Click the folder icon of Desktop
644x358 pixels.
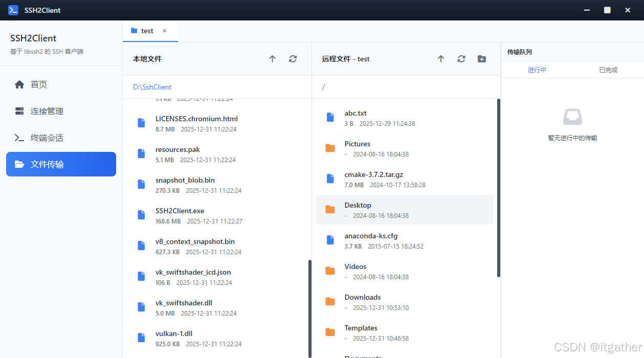(x=330, y=209)
